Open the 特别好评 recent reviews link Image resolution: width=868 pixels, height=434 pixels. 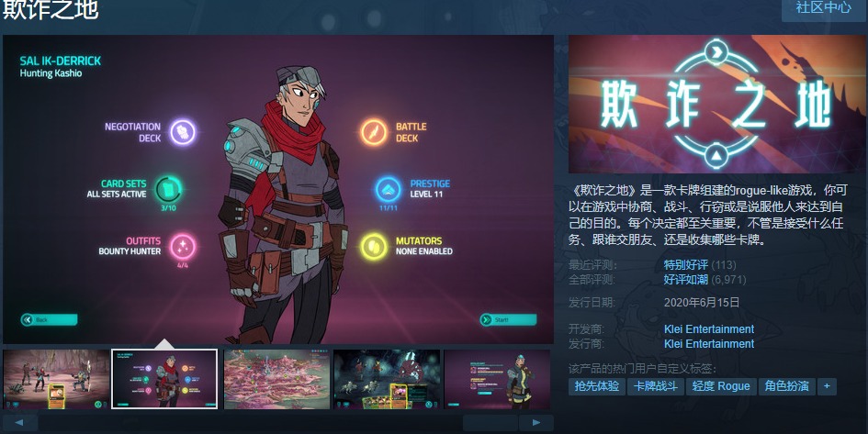pyautogui.click(x=686, y=265)
